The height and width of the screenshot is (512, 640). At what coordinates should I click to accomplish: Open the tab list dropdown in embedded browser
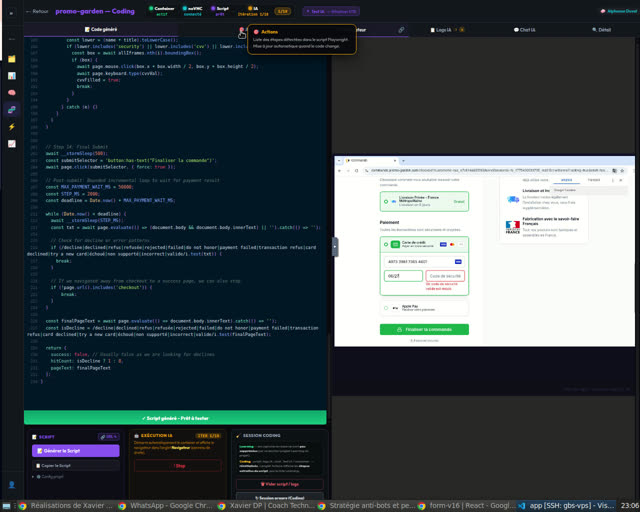pyautogui.click(x=339, y=160)
